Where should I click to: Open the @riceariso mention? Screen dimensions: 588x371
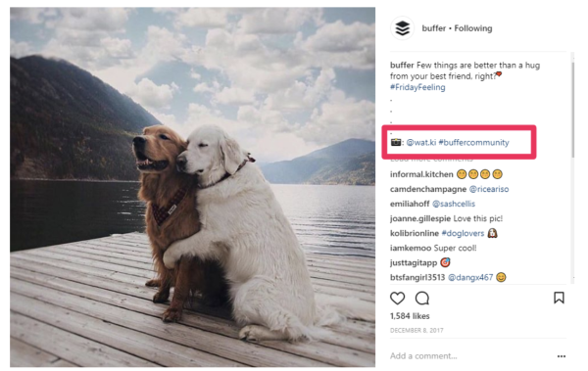tap(489, 189)
